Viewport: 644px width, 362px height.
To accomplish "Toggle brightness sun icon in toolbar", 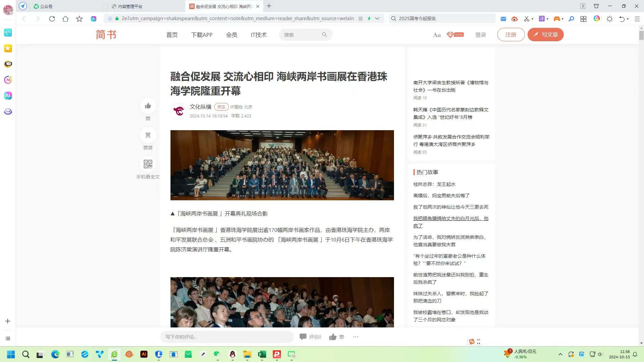I will pos(609,19).
